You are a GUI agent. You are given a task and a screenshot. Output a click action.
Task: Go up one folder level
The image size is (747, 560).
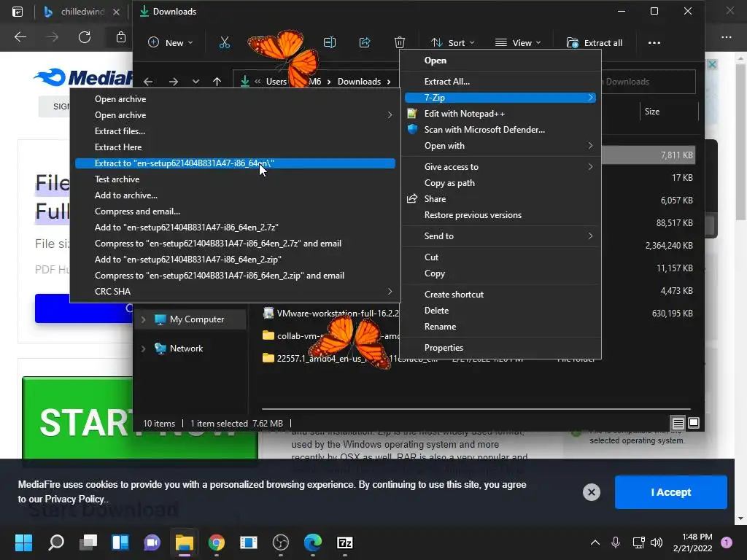[x=217, y=82]
